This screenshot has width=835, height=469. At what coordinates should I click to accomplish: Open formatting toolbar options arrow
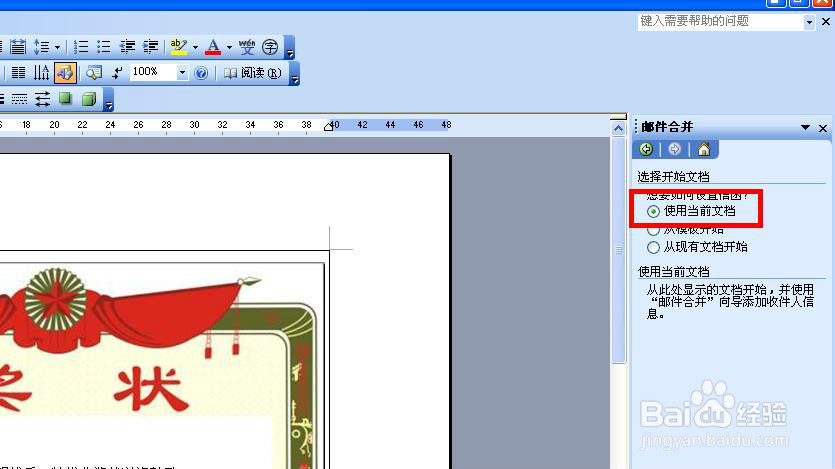(290, 47)
